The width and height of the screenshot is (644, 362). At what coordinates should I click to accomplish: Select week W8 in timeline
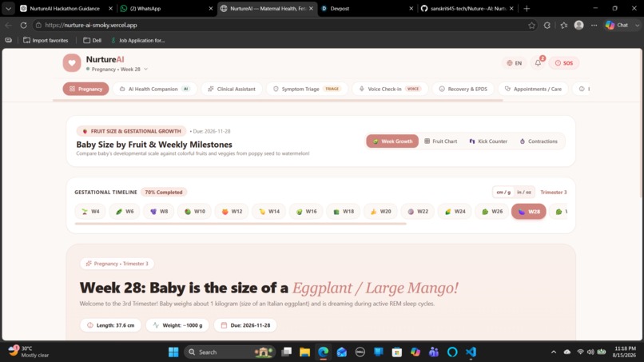(x=159, y=212)
